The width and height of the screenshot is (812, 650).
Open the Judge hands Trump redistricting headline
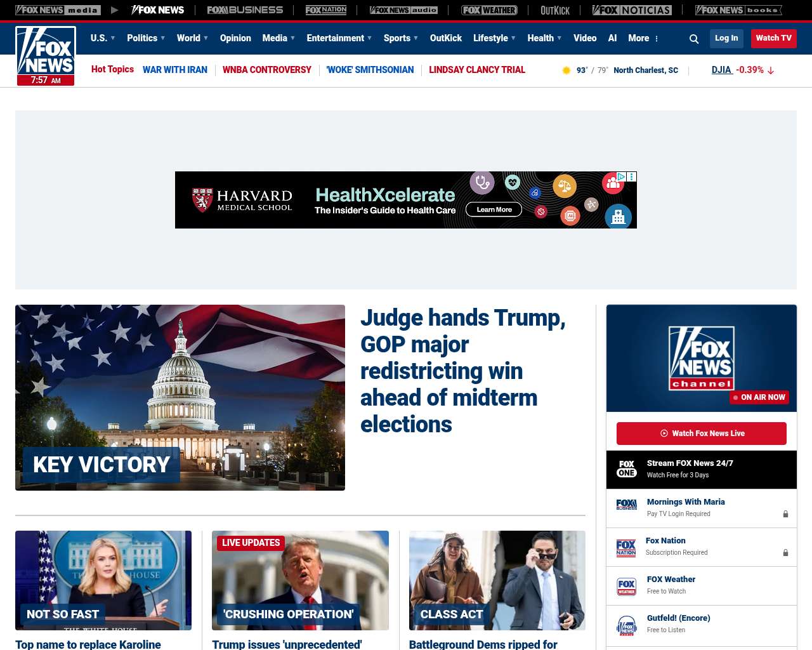click(x=463, y=371)
